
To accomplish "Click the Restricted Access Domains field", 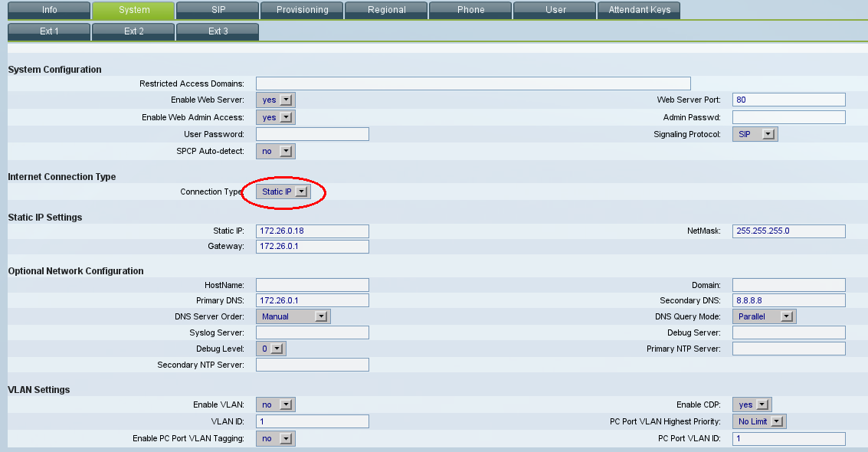I will tap(473, 84).
